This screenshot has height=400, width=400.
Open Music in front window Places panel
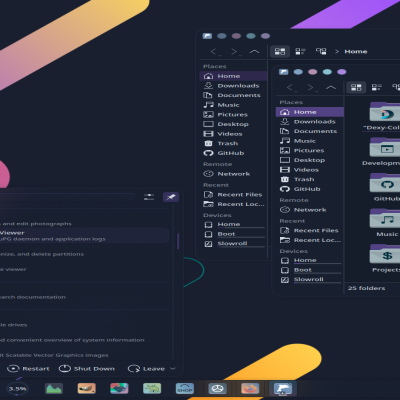point(310,141)
